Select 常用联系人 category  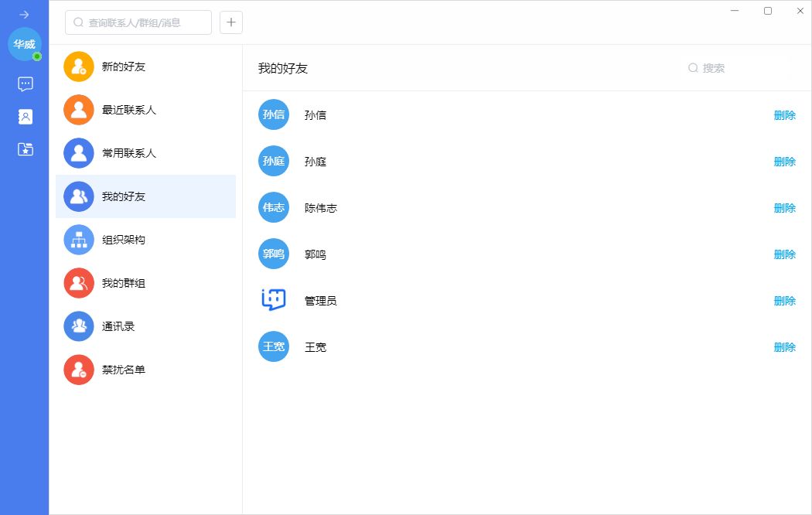click(128, 153)
